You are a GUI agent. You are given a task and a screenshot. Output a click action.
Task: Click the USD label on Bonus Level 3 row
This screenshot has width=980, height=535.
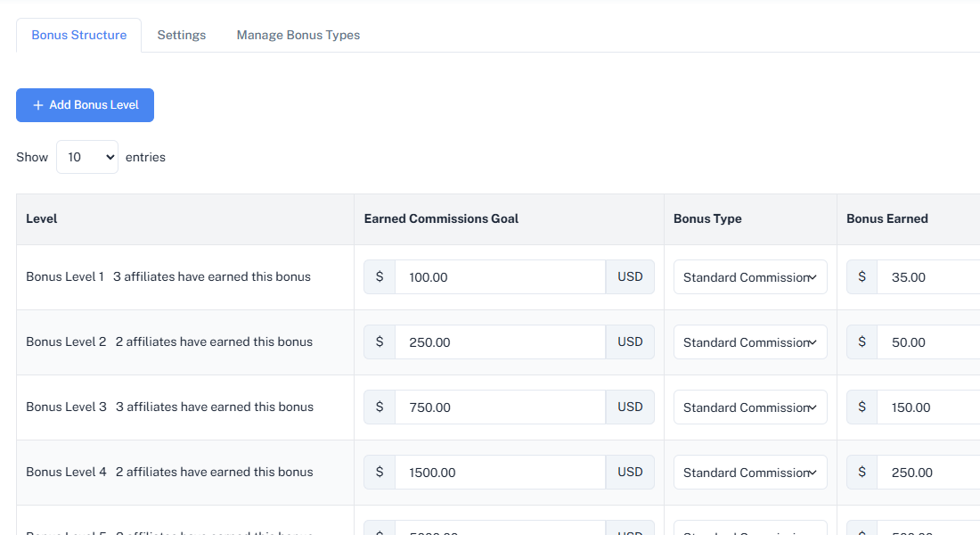(x=630, y=407)
